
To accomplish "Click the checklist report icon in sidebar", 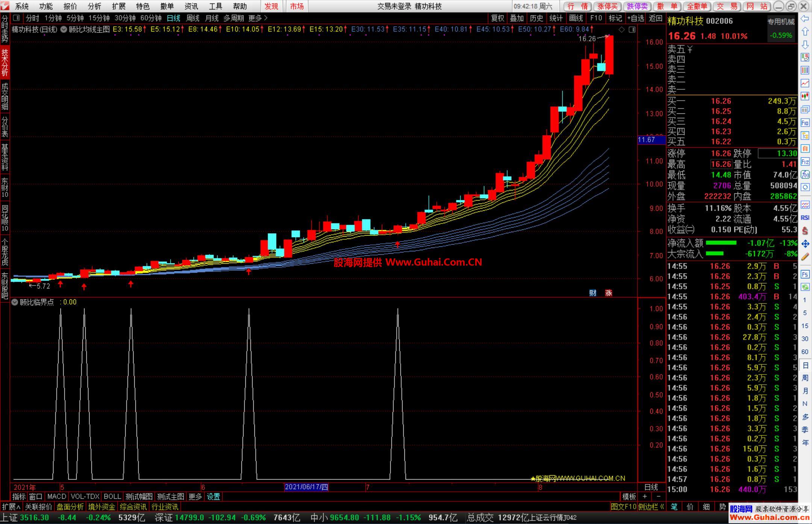I will 805,57.
